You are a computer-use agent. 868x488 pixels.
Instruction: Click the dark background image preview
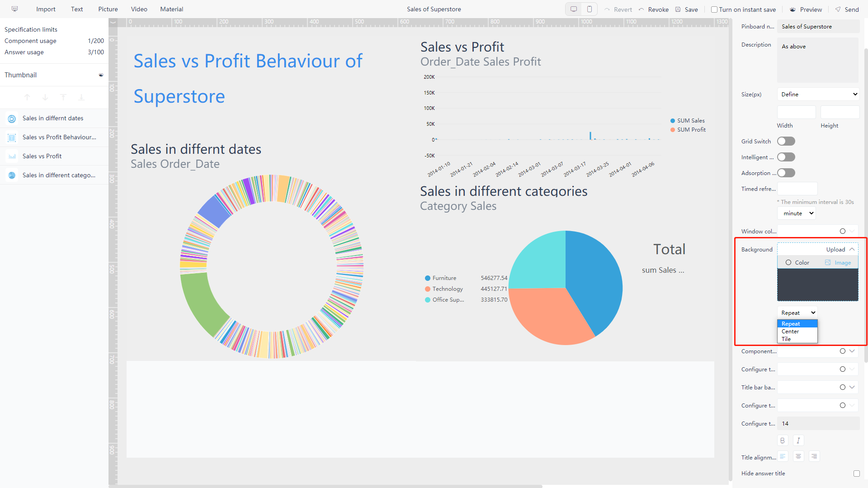click(818, 285)
